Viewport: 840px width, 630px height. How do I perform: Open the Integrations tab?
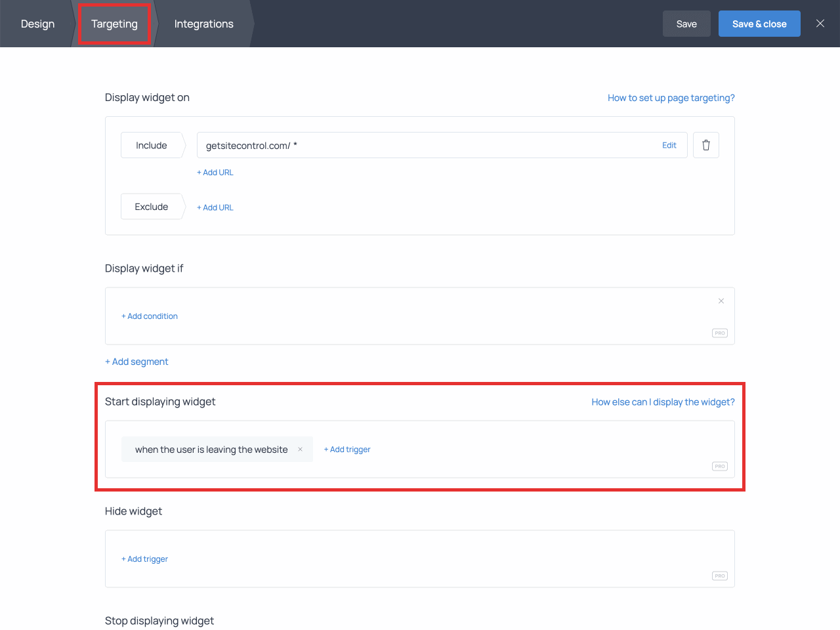click(203, 24)
